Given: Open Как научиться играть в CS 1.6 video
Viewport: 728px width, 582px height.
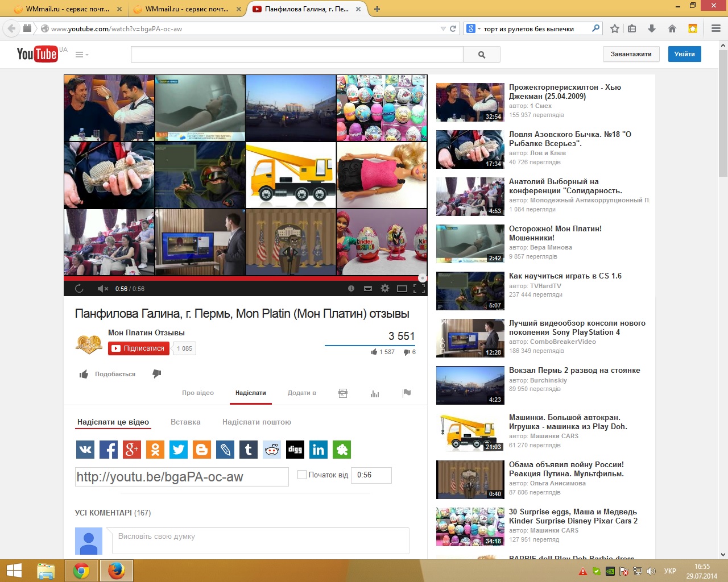Looking at the screenshot, I should [565, 276].
